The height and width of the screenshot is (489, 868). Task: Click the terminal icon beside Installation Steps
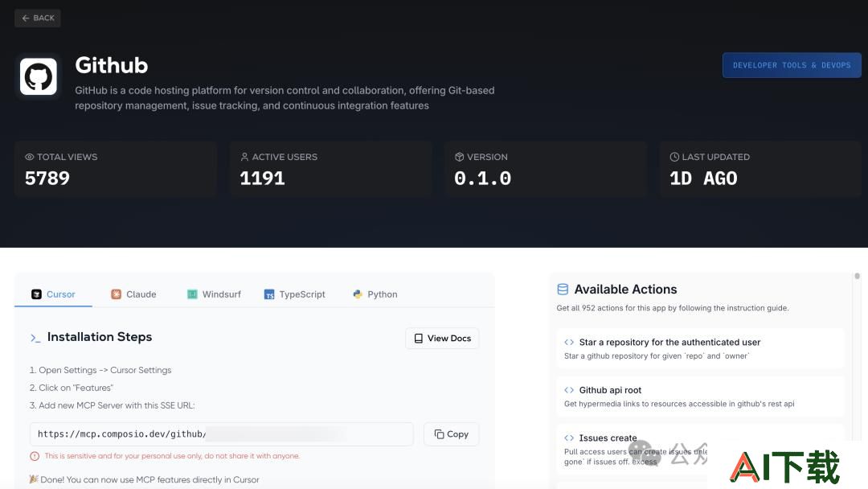(35, 338)
